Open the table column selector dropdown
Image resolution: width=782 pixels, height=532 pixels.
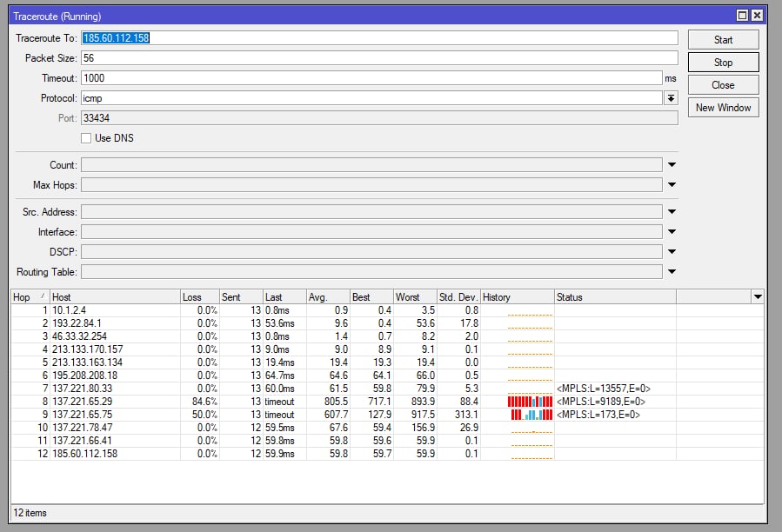pos(758,296)
